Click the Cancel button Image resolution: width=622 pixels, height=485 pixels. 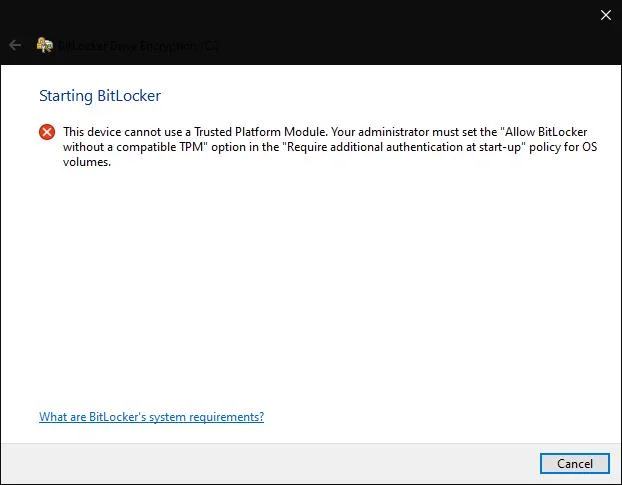tap(574, 463)
